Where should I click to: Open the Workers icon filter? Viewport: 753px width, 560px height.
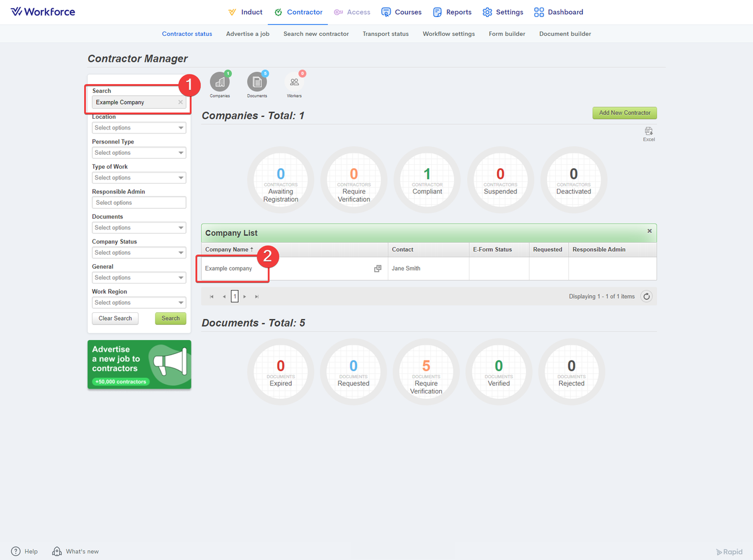(294, 82)
